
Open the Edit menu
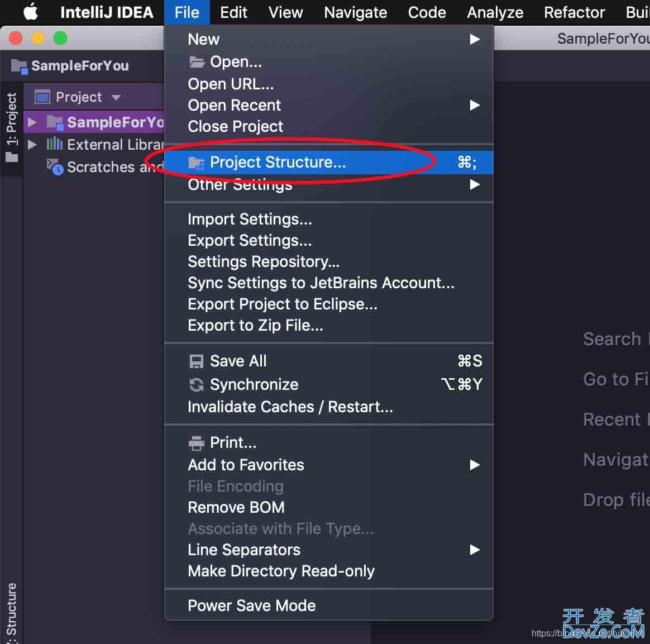point(233,12)
